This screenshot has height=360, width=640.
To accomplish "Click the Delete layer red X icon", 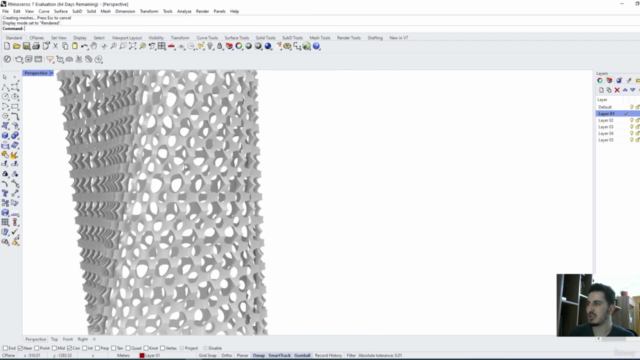I will click(617, 90).
